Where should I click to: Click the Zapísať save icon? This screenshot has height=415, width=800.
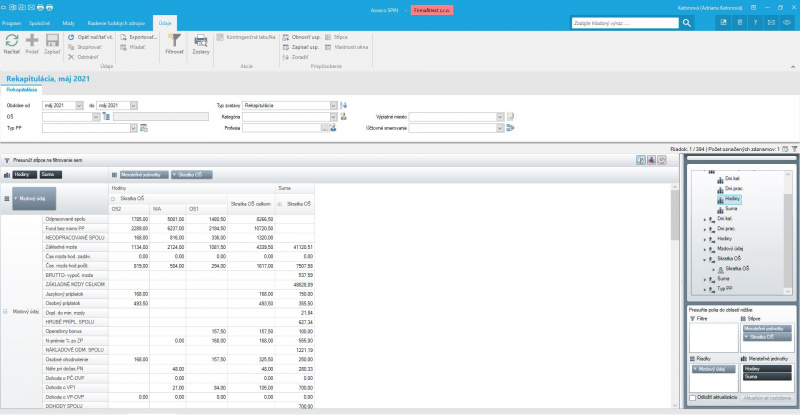[x=52, y=42]
